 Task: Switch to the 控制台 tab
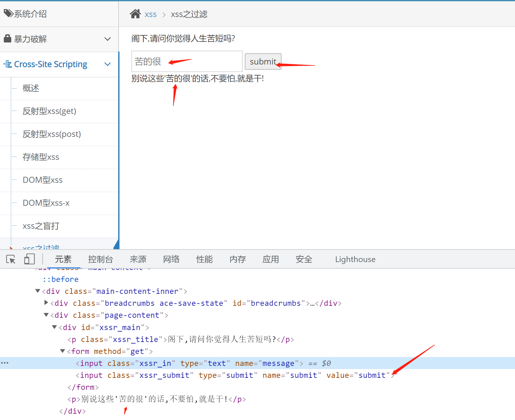(x=101, y=259)
